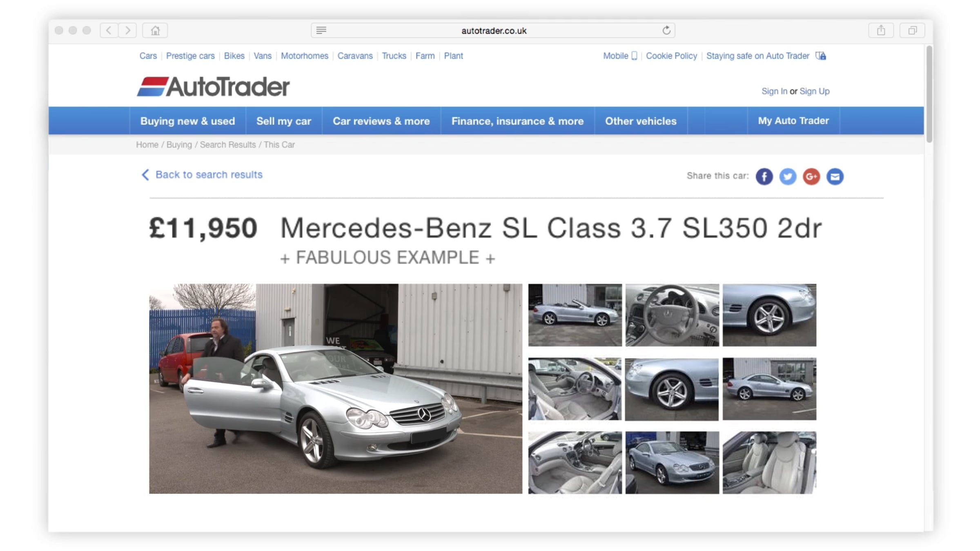Share this car on Twitter

point(788,176)
